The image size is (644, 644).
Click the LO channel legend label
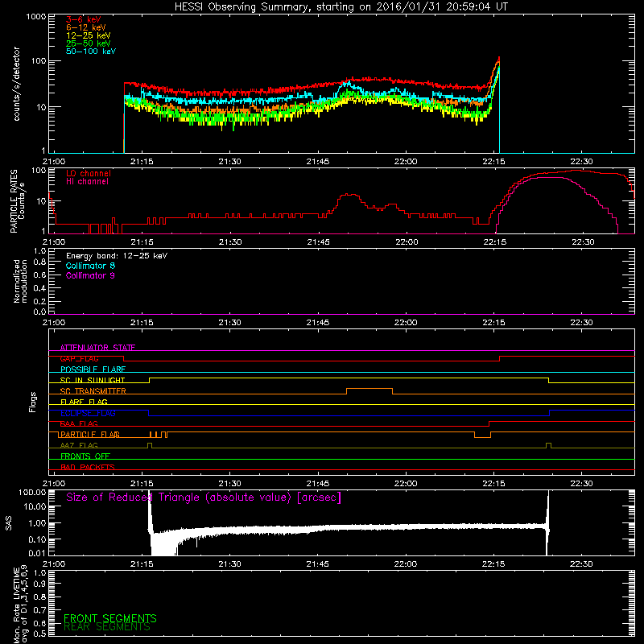point(89,174)
